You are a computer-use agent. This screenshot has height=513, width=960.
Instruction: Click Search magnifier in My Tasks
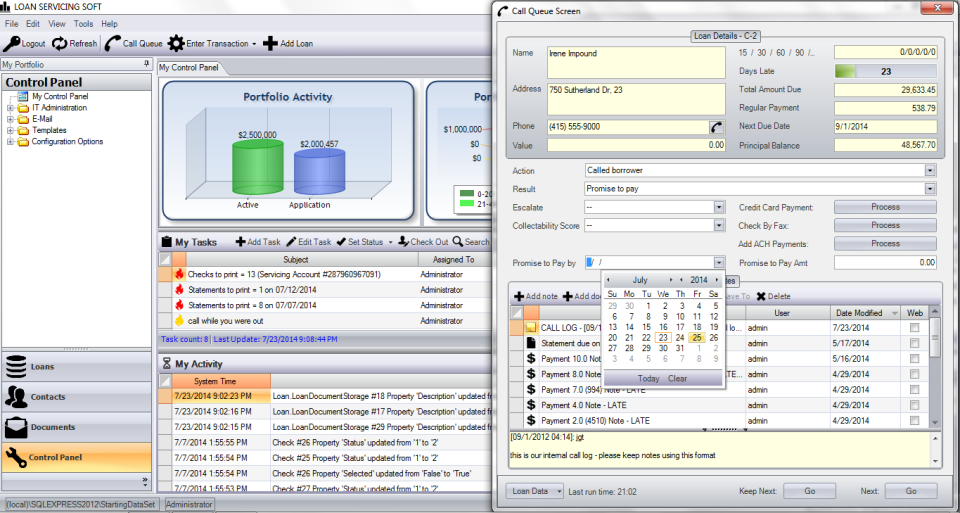tap(457, 242)
